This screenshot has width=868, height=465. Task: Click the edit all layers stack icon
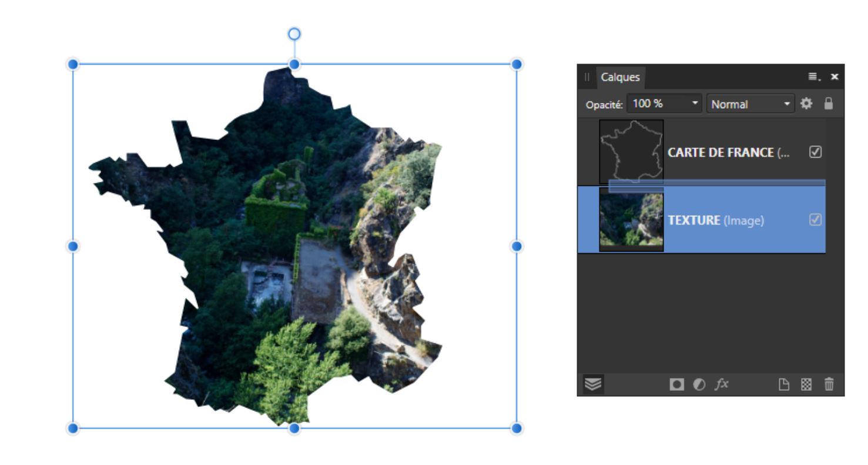click(593, 384)
